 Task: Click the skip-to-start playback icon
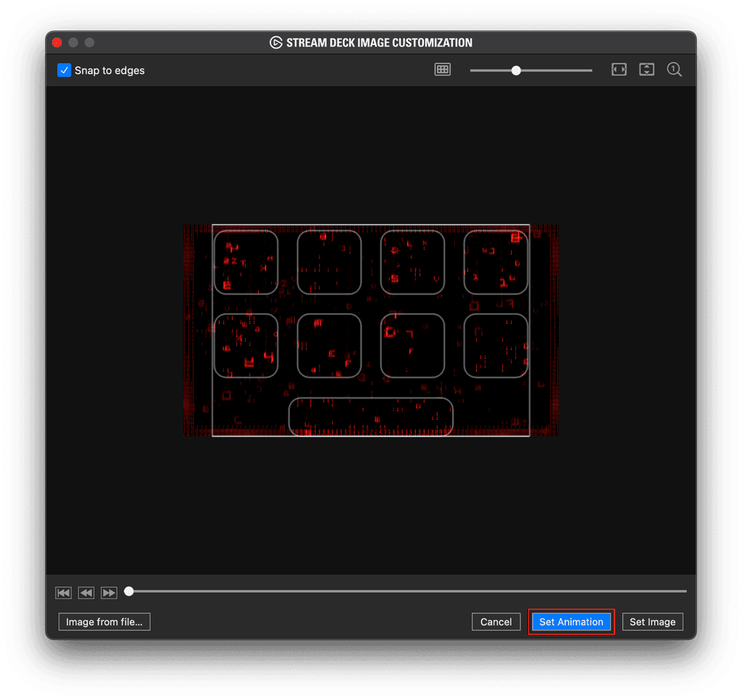click(x=63, y=592)
